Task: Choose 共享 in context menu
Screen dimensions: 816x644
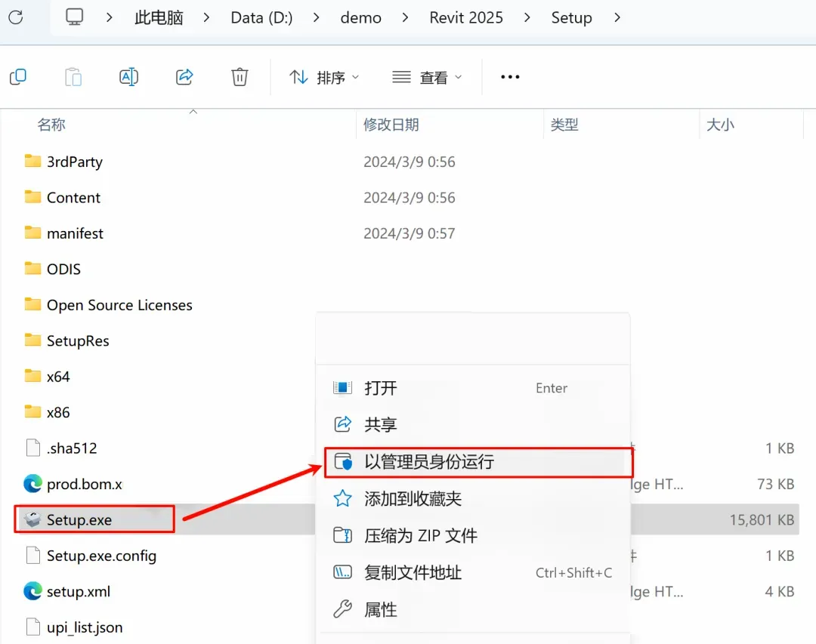Action: 473,424
